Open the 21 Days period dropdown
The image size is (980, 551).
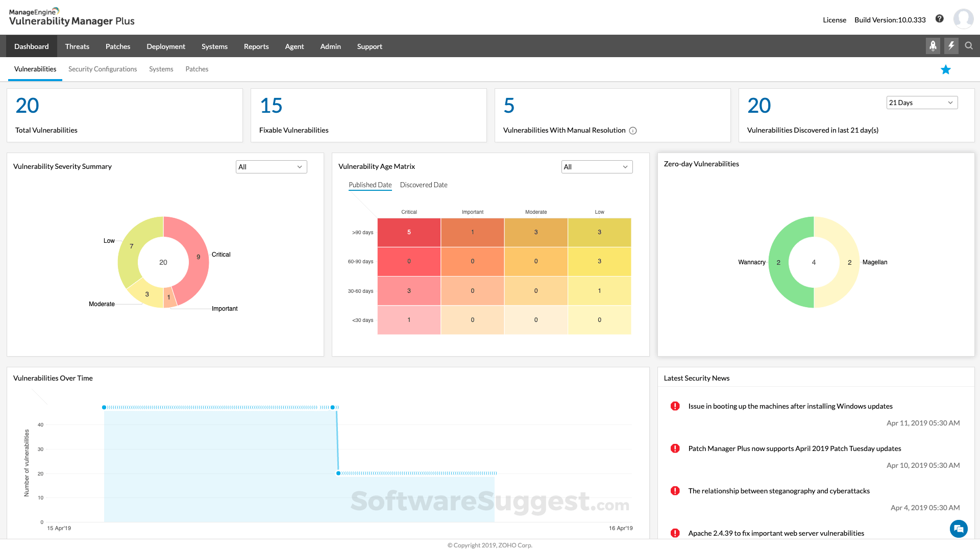(x=921, y=103)
